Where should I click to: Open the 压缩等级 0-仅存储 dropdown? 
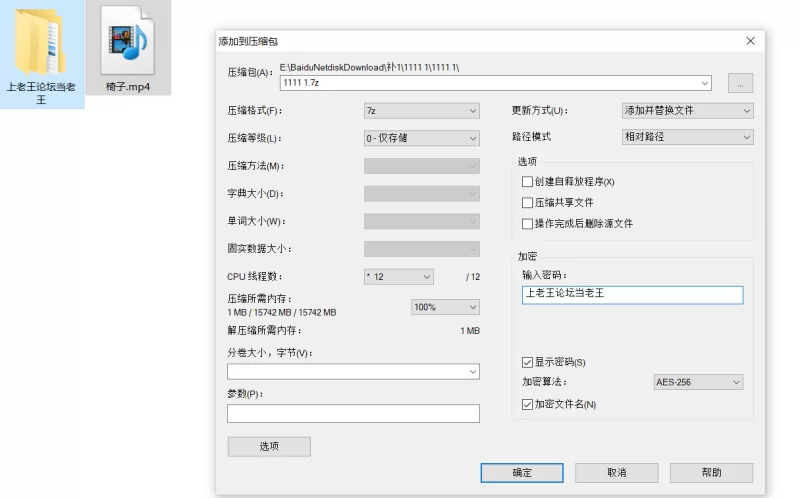[x=421, y=138]
